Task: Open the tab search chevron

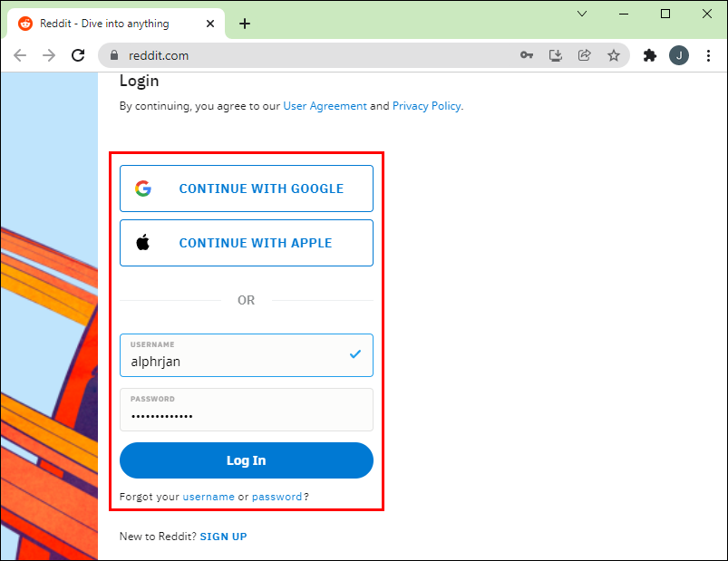Action: pyautogui.click(x=582, y=14)
